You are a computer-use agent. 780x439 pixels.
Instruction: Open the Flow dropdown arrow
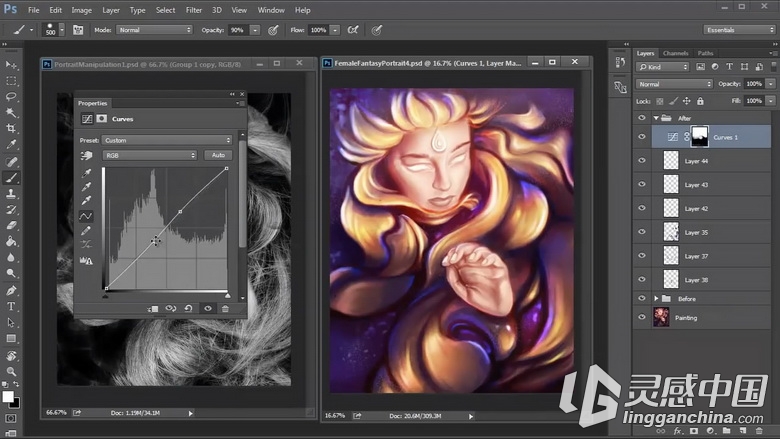(x=335, y=30)
